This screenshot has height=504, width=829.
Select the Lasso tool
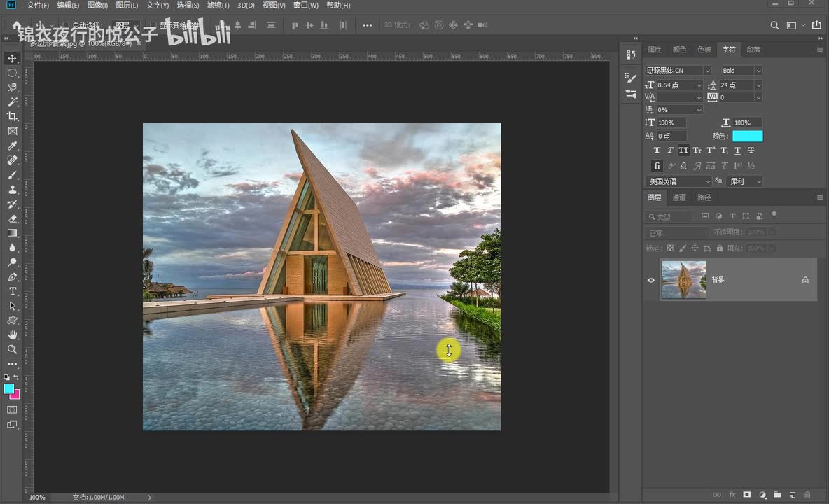pos(12,87)
